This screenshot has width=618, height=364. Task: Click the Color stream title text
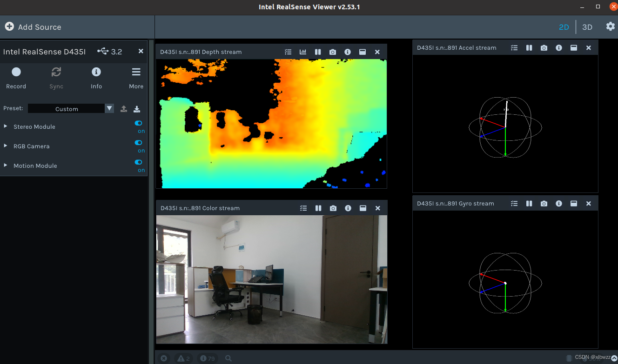click(x=200, y=208)
